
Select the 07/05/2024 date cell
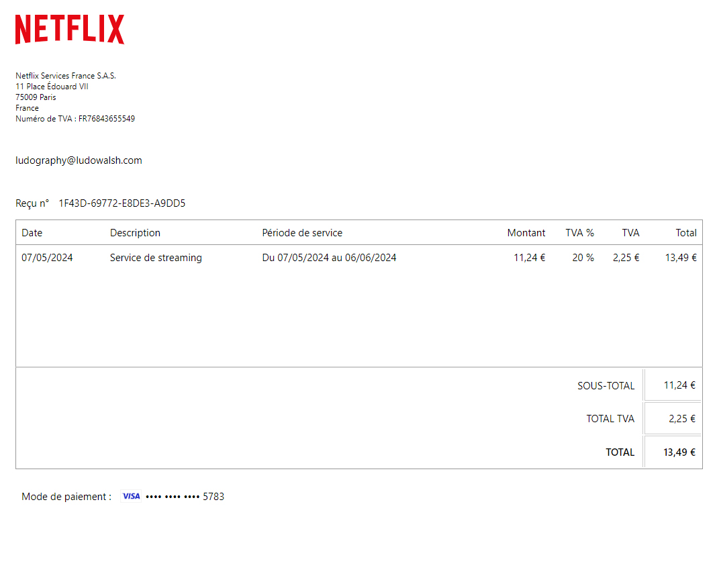[x=47, y=258]
